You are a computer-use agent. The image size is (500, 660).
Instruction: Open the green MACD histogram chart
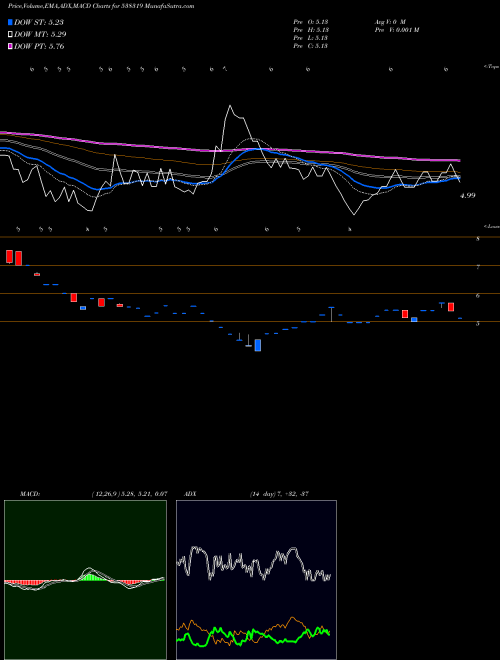[x=85, y=580]
